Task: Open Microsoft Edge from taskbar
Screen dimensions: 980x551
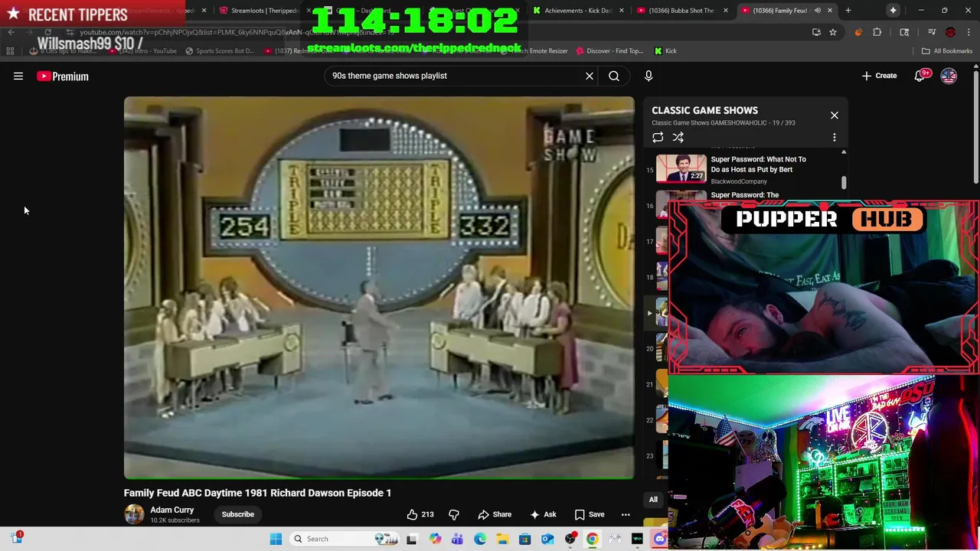Action: click(x=479, y=539)
